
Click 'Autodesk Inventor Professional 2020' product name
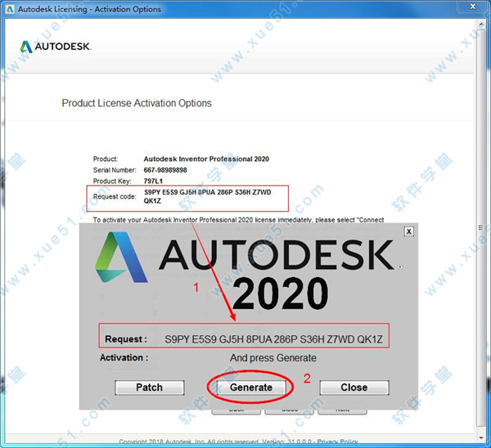pyautogui.click(x=206, y=159)
